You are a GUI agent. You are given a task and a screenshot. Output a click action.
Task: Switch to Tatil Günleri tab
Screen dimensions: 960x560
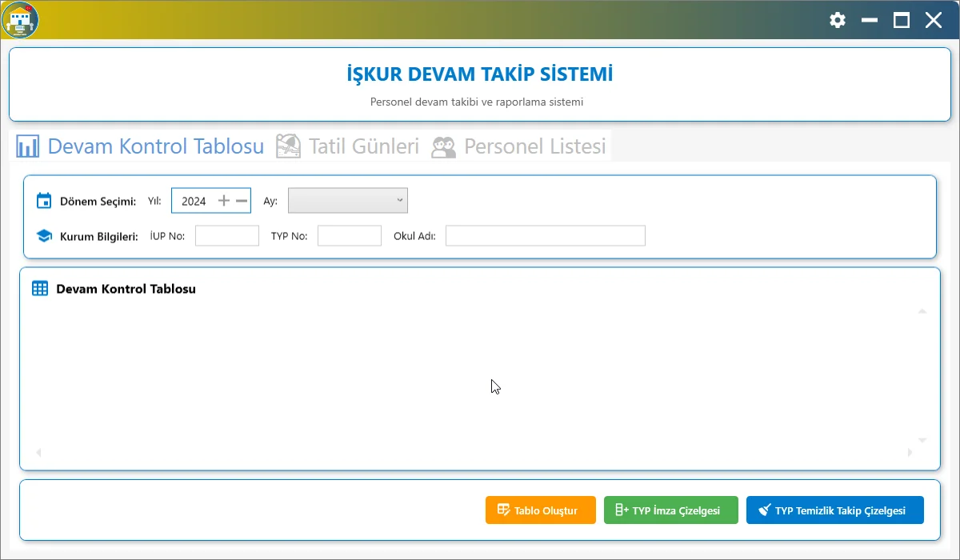click(x=363, y=146)
